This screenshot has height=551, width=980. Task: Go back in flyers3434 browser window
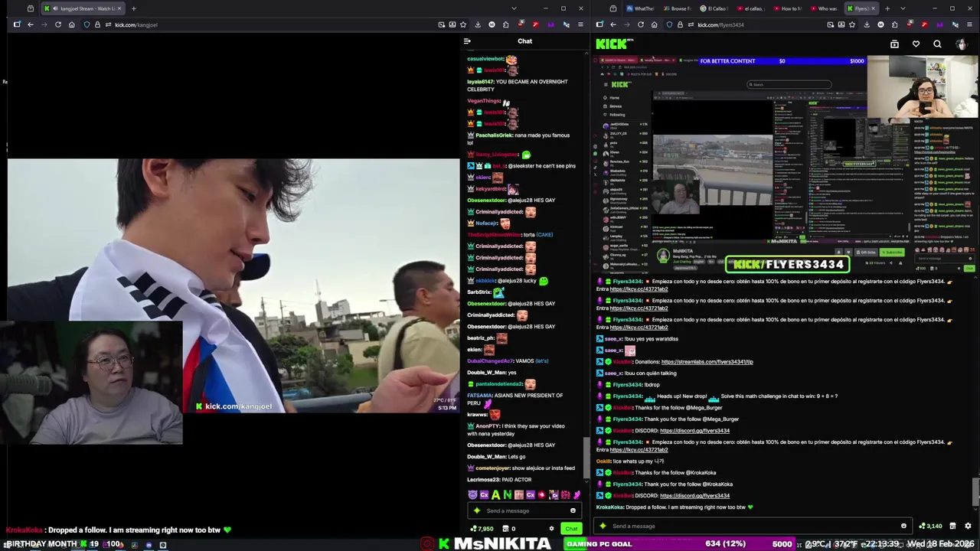click(612, 24)
